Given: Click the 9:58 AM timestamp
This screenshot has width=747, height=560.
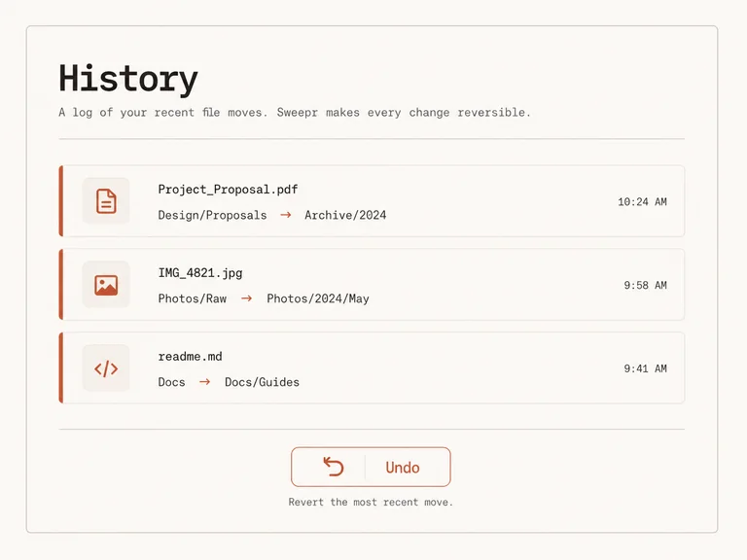Looking at the screenshot, I should [646, 285].
